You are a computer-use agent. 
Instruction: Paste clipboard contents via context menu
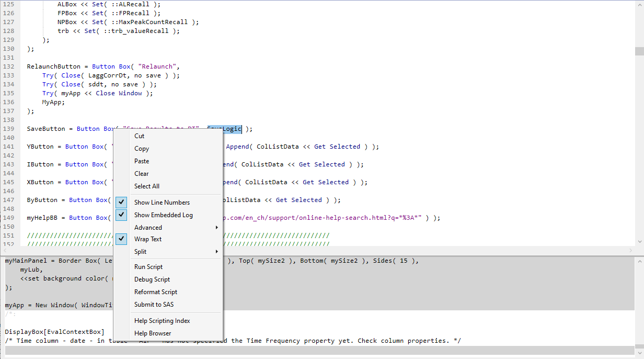pyautogui.click(x=141, y=161)
